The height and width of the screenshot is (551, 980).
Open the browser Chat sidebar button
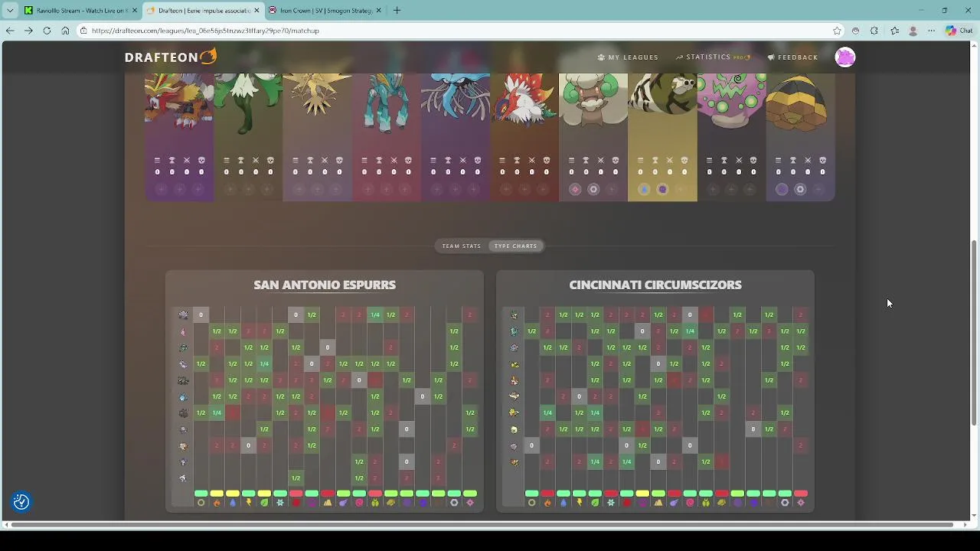[959, 31]
